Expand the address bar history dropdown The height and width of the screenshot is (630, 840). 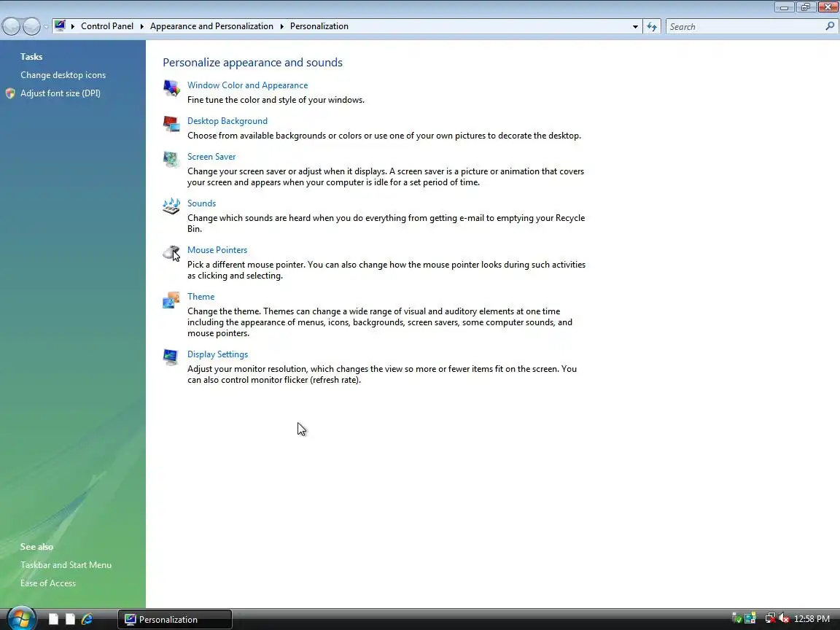click(635, 26)
